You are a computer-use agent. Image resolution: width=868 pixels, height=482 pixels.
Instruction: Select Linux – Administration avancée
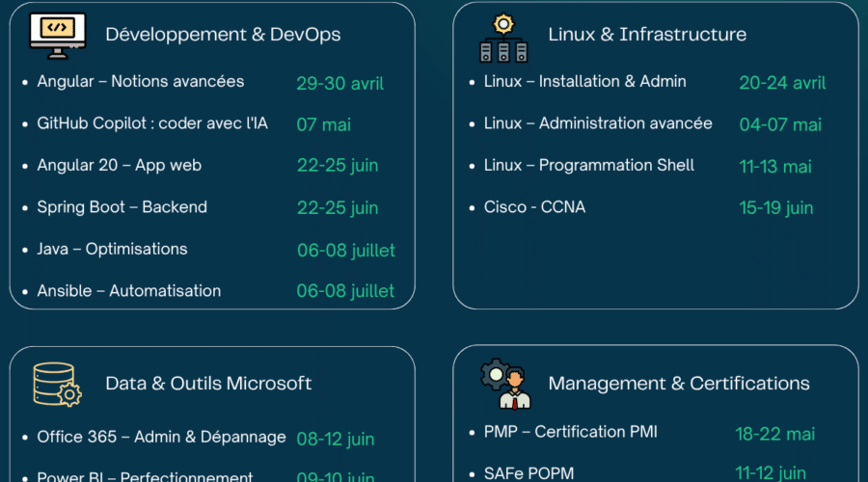click(598, 123)
